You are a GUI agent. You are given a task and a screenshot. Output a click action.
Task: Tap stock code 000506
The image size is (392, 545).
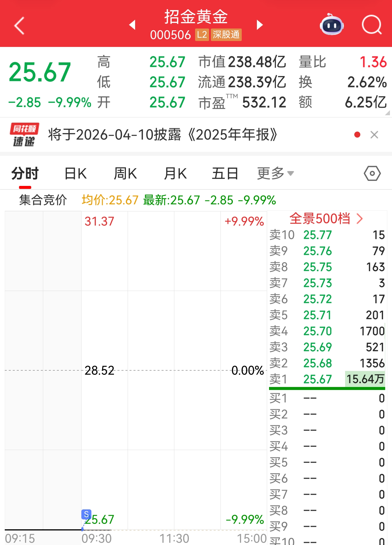[170, 35]
